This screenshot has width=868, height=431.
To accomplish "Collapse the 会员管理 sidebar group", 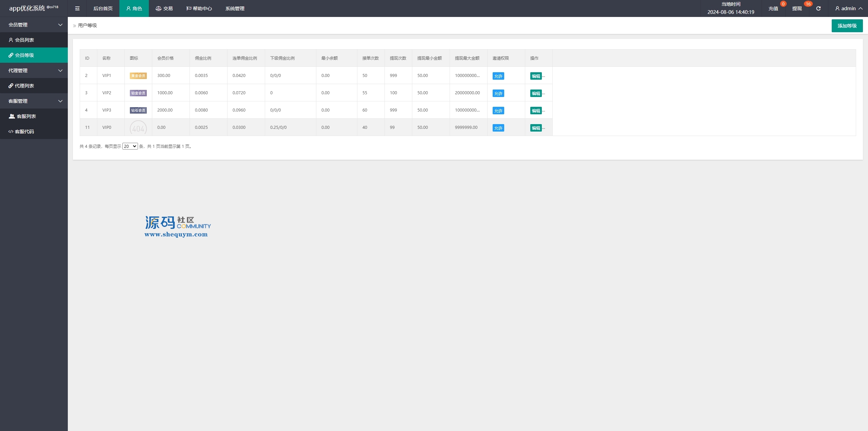I will click(x=34, y=25).
